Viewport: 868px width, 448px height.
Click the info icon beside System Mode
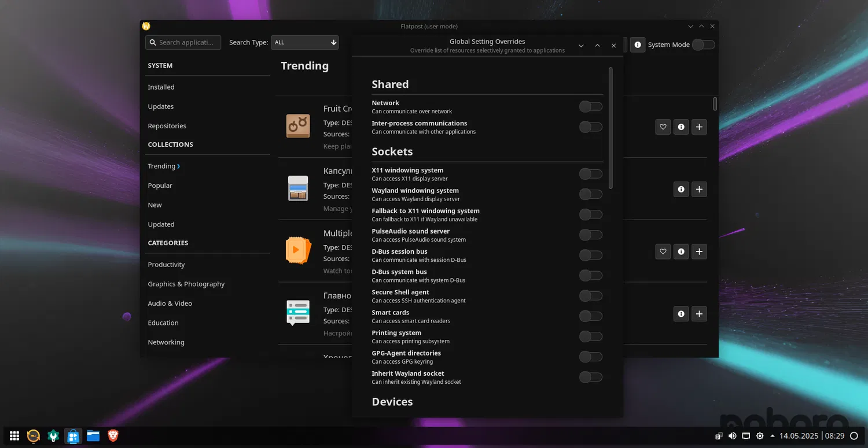pyautogui.click(x=638, y=45)
